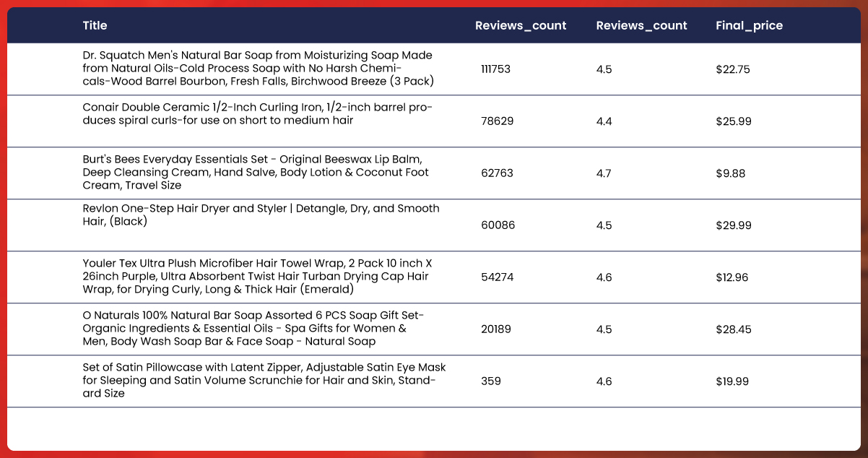Click the price $28.45

coord(734,329)
